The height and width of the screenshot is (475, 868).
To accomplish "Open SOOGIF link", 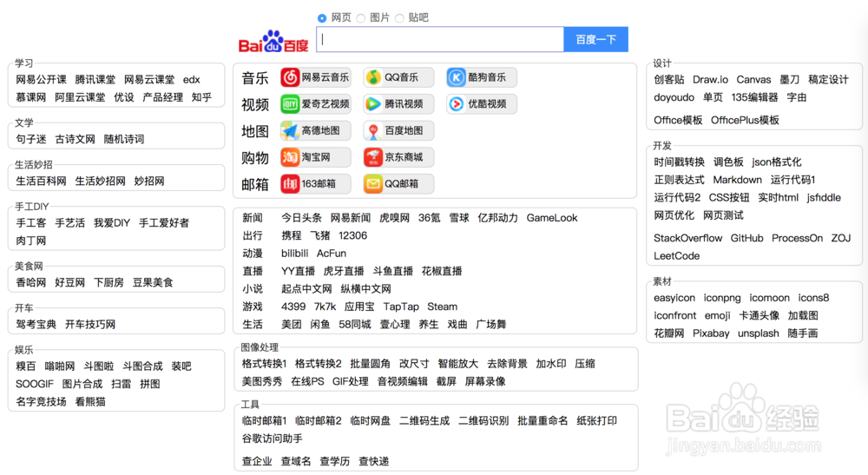I will pyautogui.click(x=35, y=384).
